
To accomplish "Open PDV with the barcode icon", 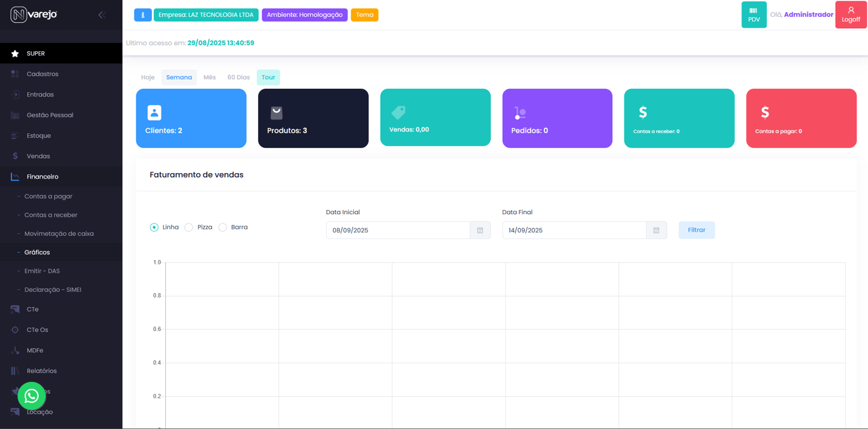I will [754, 14].
